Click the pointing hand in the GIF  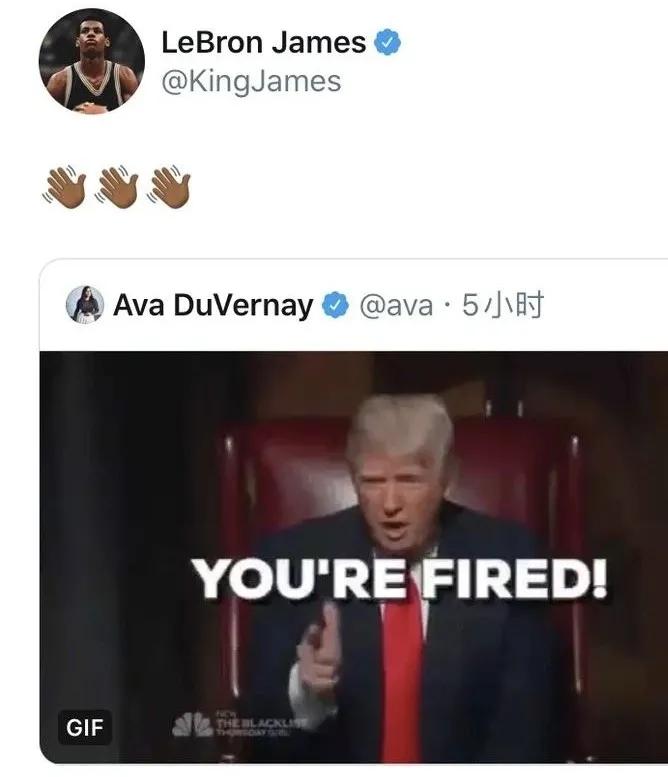click(x=321, y=644)
